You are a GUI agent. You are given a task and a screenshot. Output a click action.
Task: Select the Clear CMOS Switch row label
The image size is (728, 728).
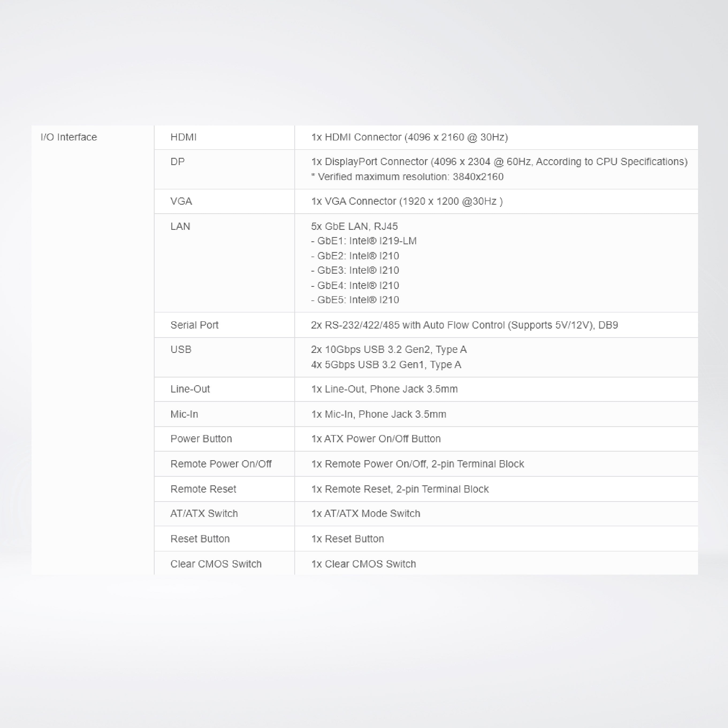click(x=216, y=564)
